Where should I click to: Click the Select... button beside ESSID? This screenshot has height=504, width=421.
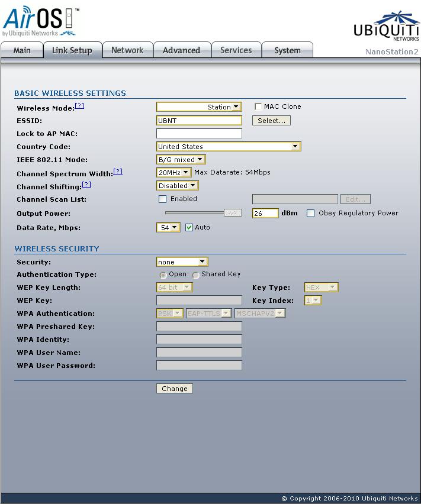pos(271,121)
